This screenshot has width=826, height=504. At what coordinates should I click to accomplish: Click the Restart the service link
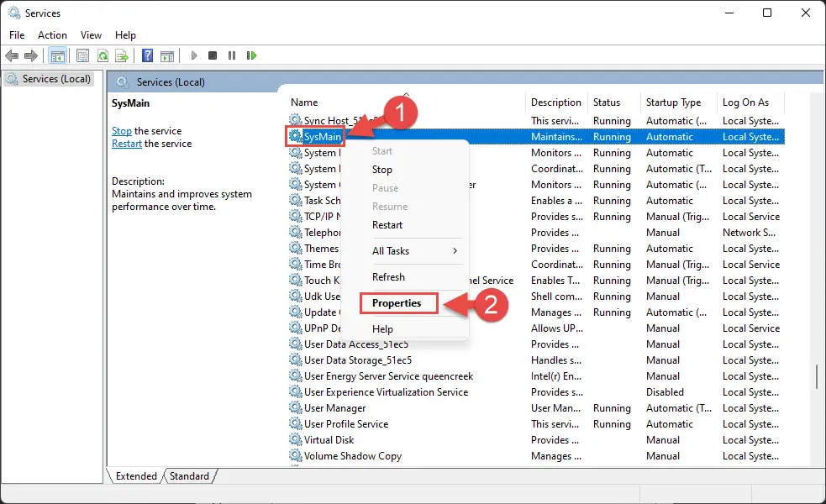point(126,144)
